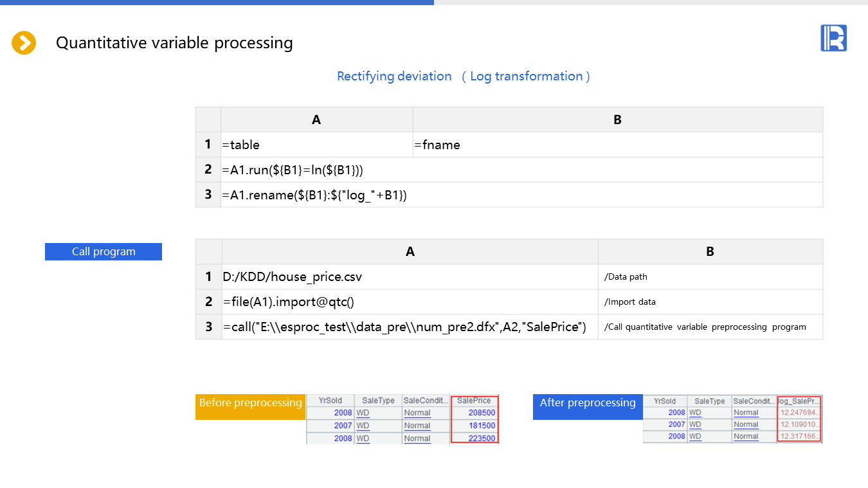Click 'YrSold' header in the Before preprocessing table
This screenshot has width=868, height=488.
(x=330, y=401)
